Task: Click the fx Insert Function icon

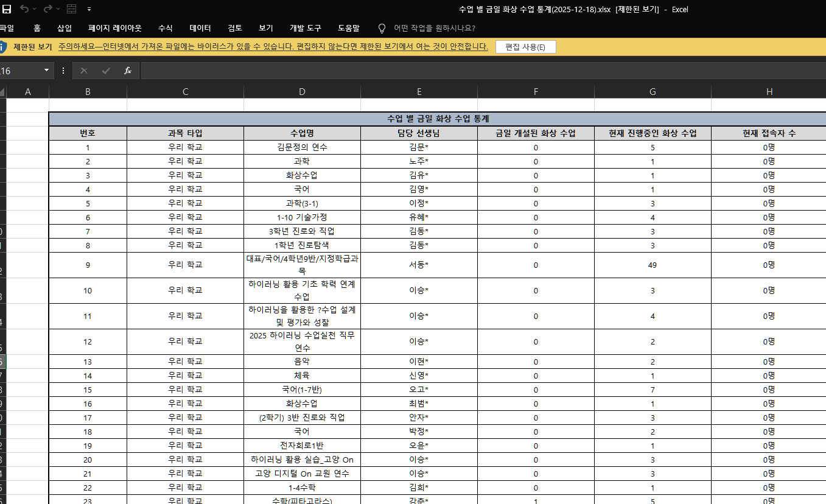Action: (x=128, y=71)
